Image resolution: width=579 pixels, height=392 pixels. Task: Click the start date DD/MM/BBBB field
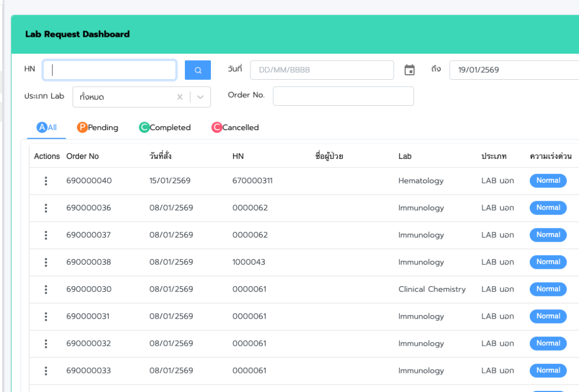(x=322, y=70)
